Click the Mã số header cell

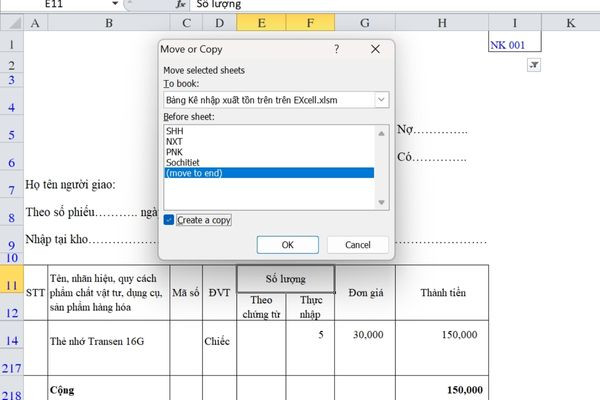[x=186, y=293]
